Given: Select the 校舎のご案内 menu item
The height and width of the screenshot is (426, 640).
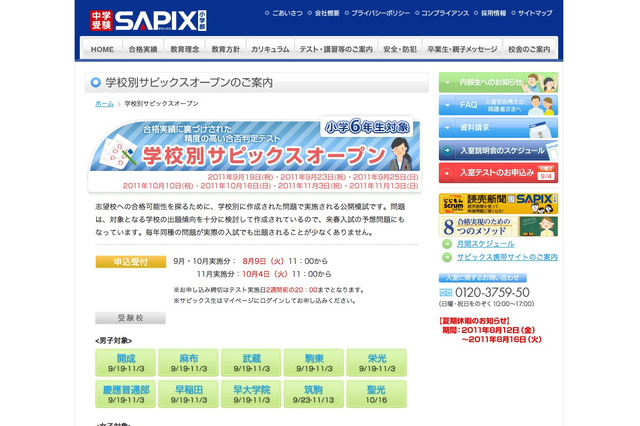Looking at the screenshot, I should [x=529, y=49].
